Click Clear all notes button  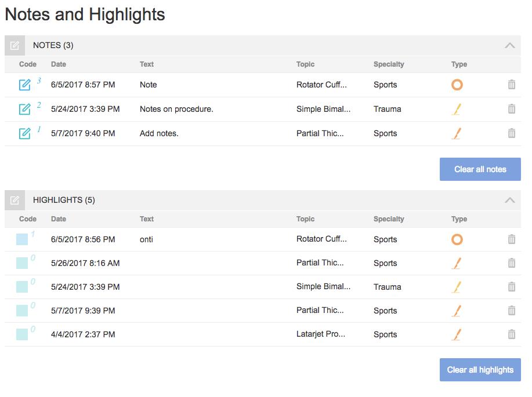(x=480, y=169)
